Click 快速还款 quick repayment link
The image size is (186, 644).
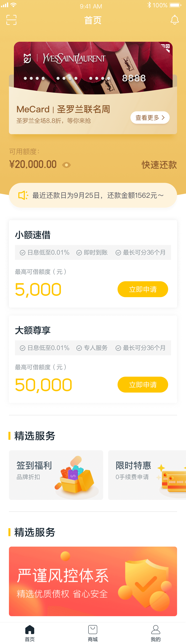pyautogui.click(x=159, y=165)
